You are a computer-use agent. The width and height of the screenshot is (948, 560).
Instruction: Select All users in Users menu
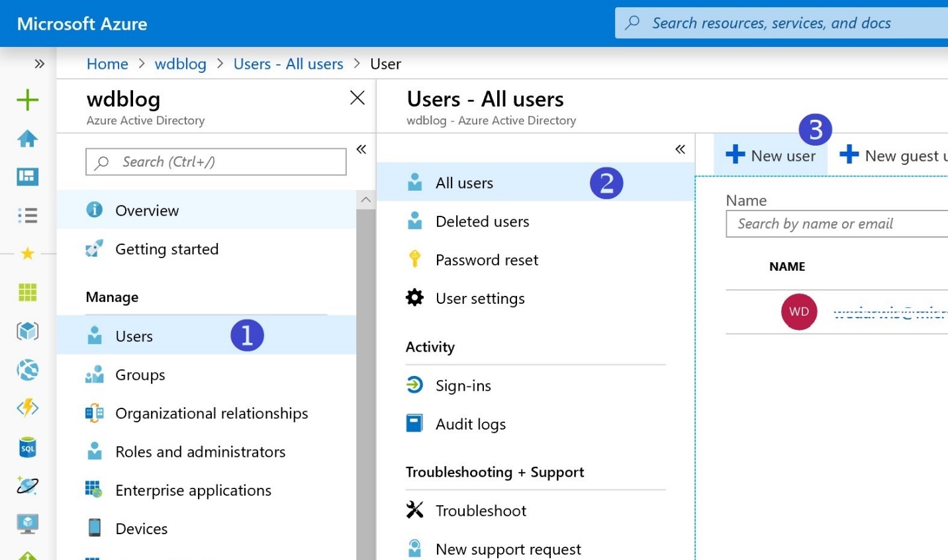(535, 183)
